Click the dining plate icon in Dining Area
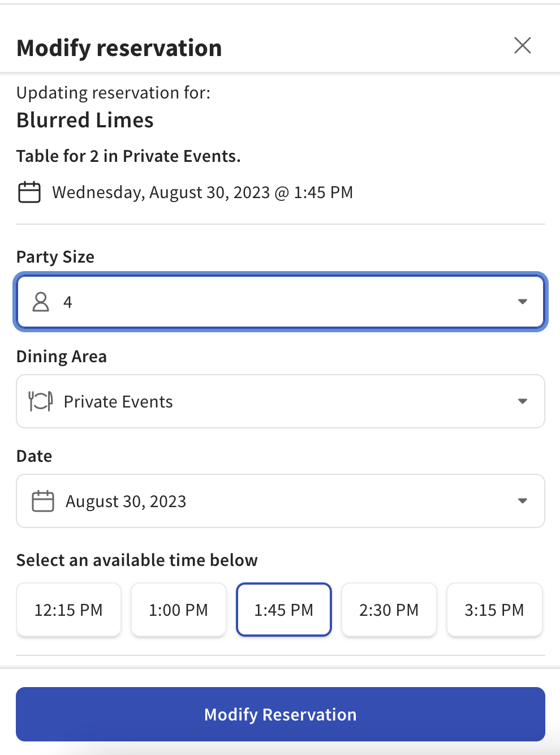The height and width of the screenshot is (755, 560). 41,401
